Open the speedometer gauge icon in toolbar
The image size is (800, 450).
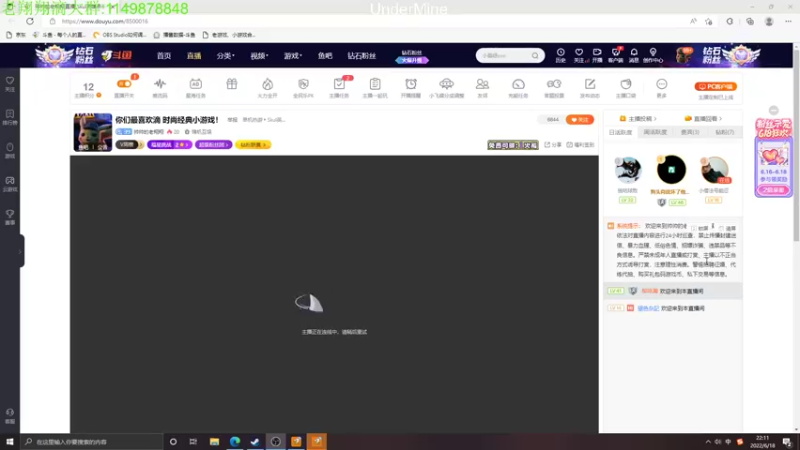pos(518,84)
